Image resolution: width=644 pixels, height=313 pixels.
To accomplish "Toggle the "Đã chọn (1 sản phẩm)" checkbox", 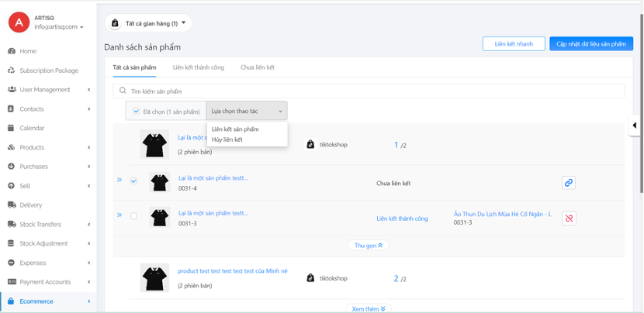I will click(137, 112).
